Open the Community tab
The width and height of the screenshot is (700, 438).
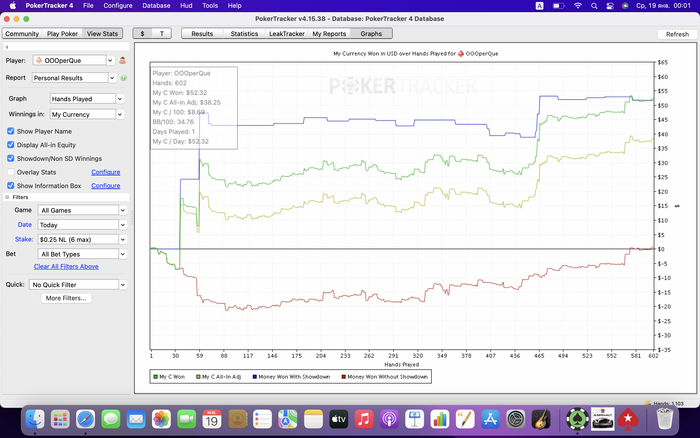click(22, 33)
